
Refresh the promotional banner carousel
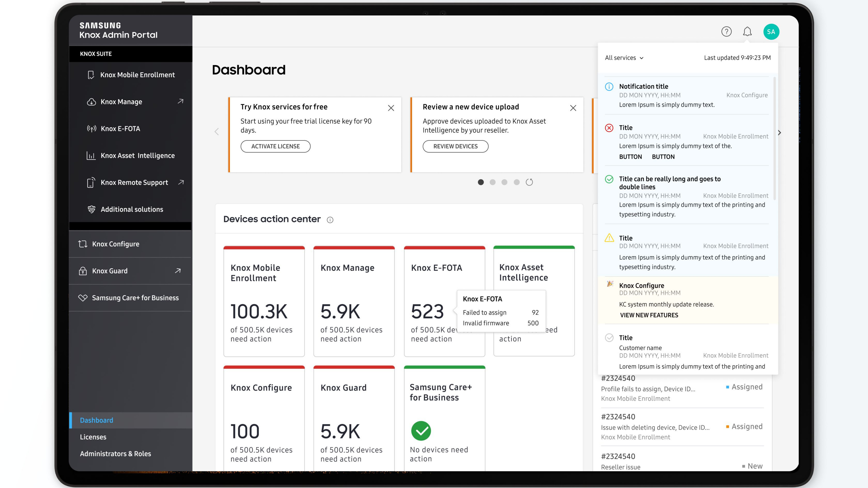coord(530,182)
